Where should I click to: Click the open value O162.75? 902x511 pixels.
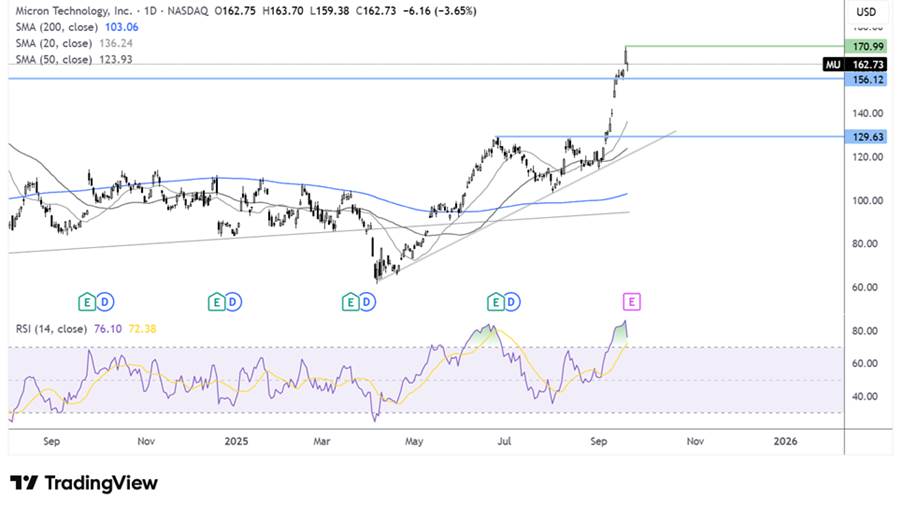coord(235,11)
